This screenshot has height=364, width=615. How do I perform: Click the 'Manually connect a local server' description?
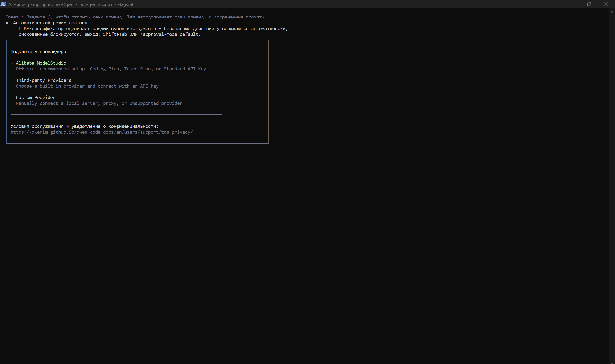[x=99, y=103]
